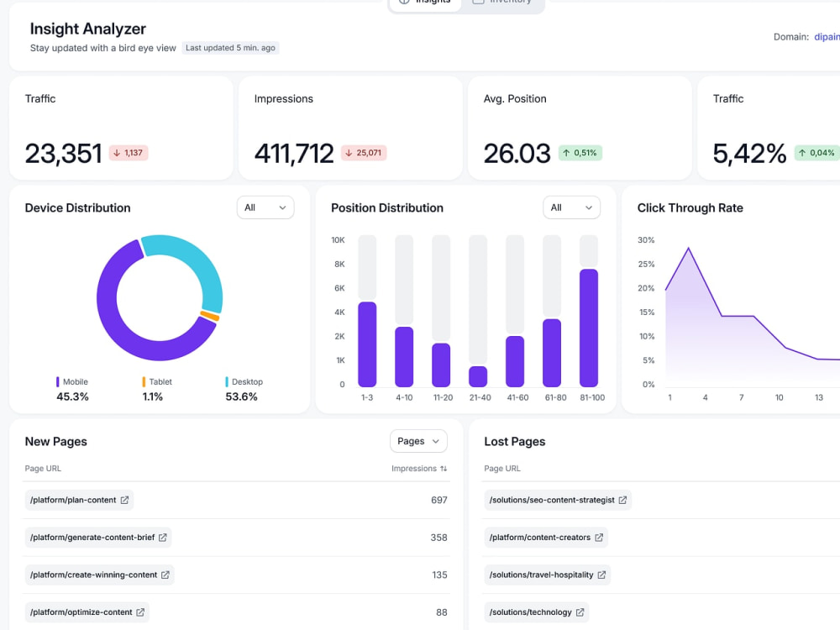The image size is (840, 630).
Task: Expand the New Pages 'Pages' dropdown
Action: pos(418,442)
